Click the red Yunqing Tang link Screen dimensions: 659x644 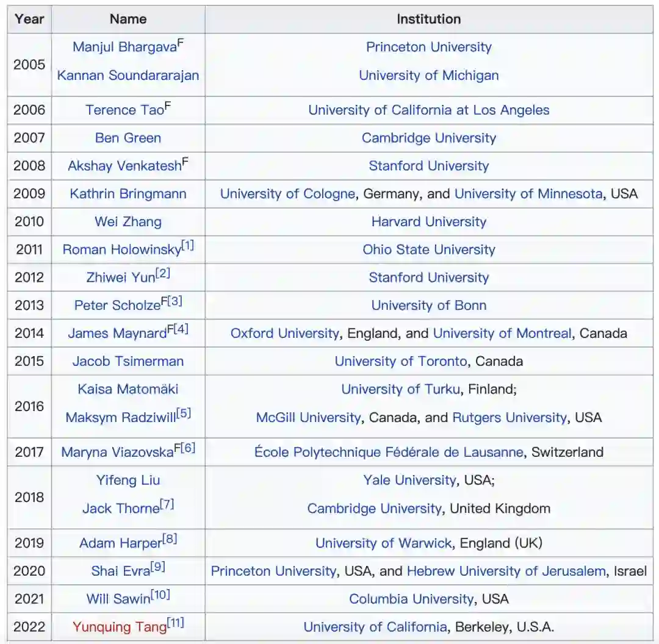pyautogui.click(x=120, y=627)
